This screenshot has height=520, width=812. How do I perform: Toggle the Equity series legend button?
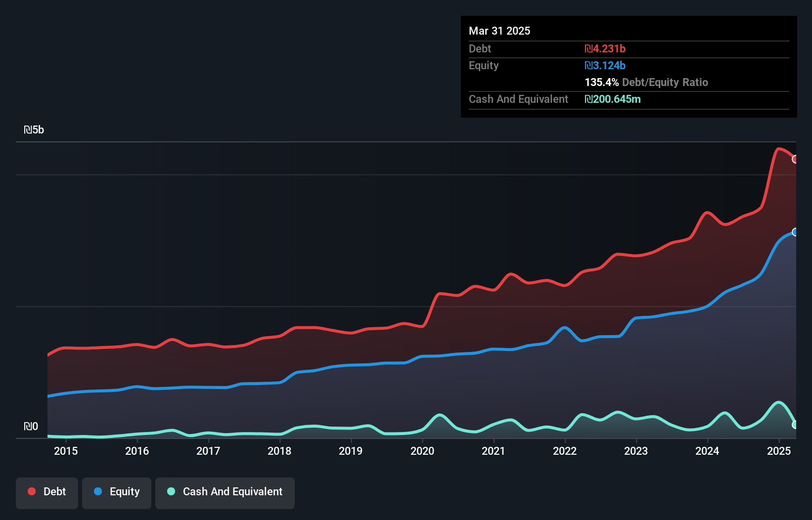click(x=117, y=492)
